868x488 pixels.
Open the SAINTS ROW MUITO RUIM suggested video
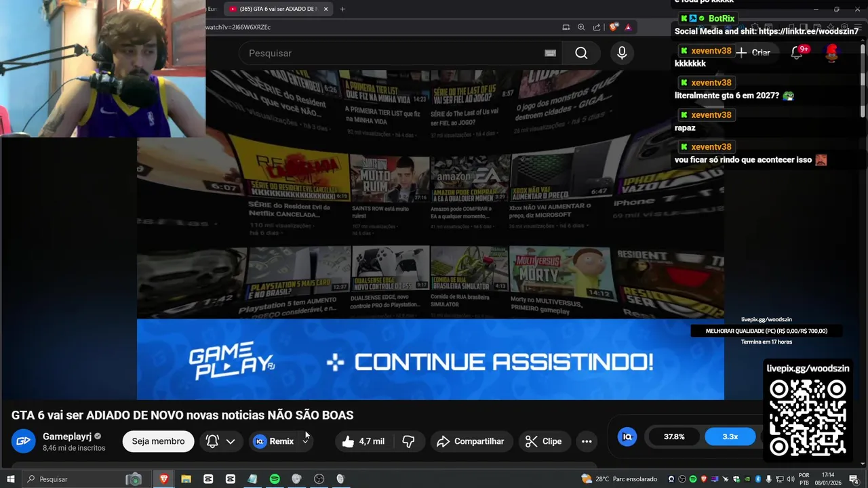pos(390,179)
